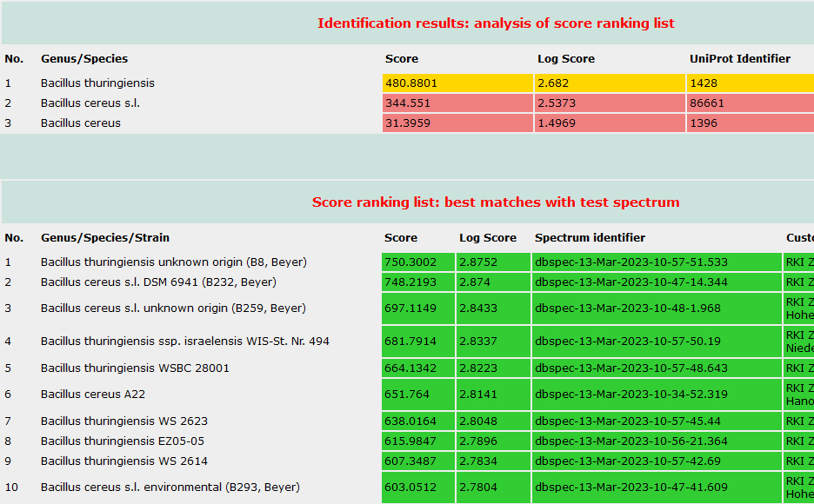Image resolution: width=814 pixels, height=504 pixels.
Task: Select Bacillus thuringiensis WS 2614 entry
Action: tap(124, 461)
